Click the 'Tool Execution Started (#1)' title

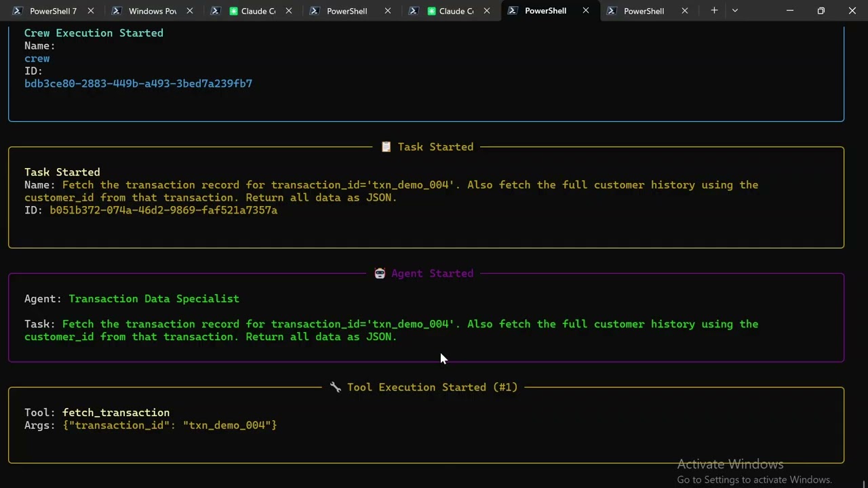click(x=432, y=387)
